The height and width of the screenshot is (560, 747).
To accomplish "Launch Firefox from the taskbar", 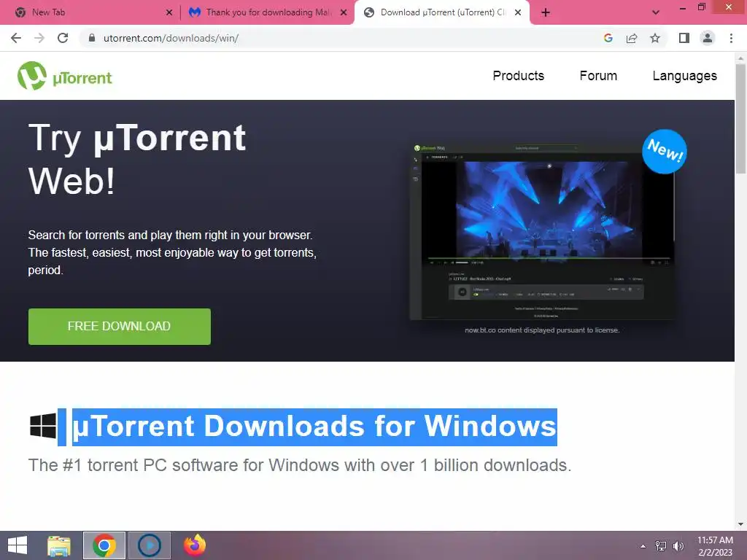I will coord(195,545).
